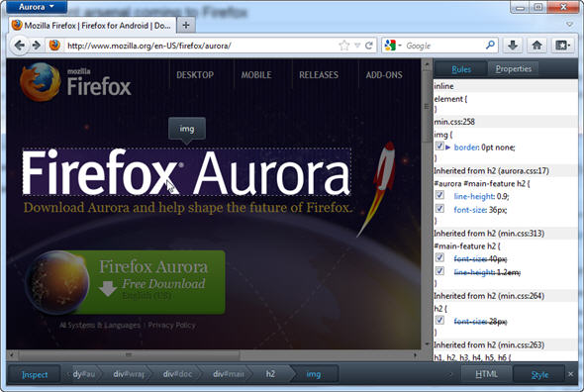This screenshot has height=392, width=584.
Task: Open the Downloads arrow button
Action: (x=513, y=46)
